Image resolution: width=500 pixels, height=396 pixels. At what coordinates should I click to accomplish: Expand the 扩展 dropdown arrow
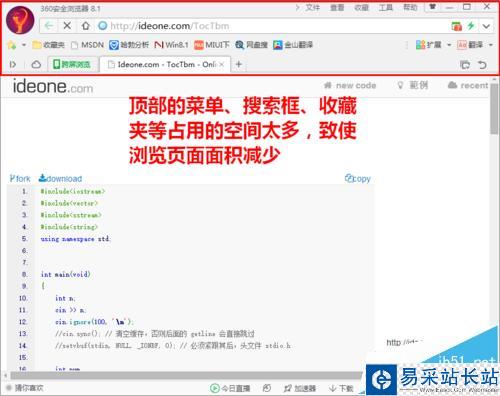coord(449,45)
